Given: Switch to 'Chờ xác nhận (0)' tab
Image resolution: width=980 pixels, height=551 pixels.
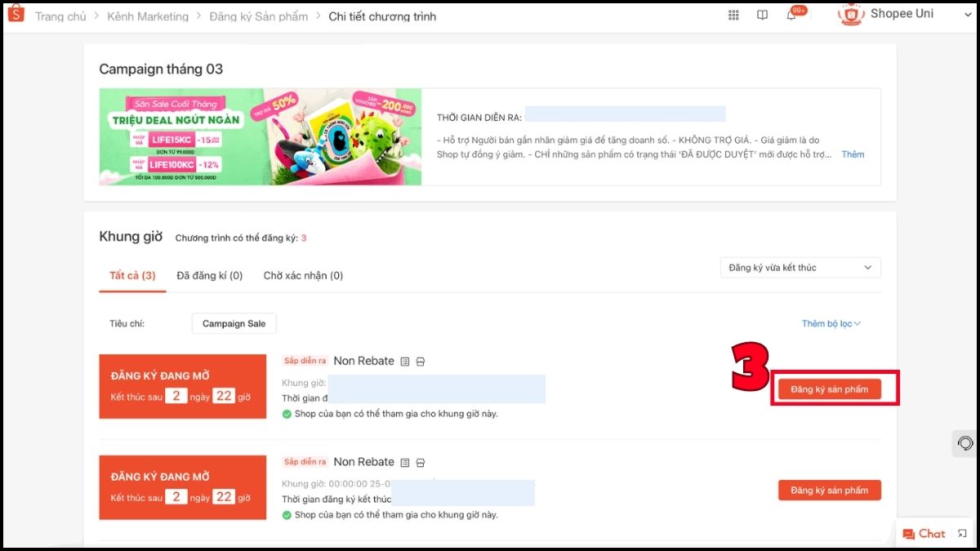Looking at the screenshot, I should click(x=303, y=276).
